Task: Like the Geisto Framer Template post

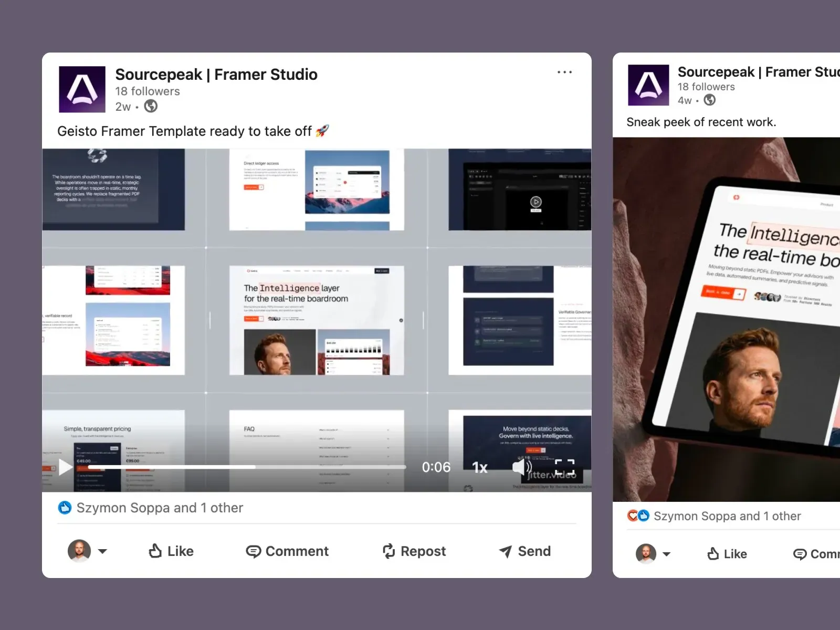Action: [171, 551]
